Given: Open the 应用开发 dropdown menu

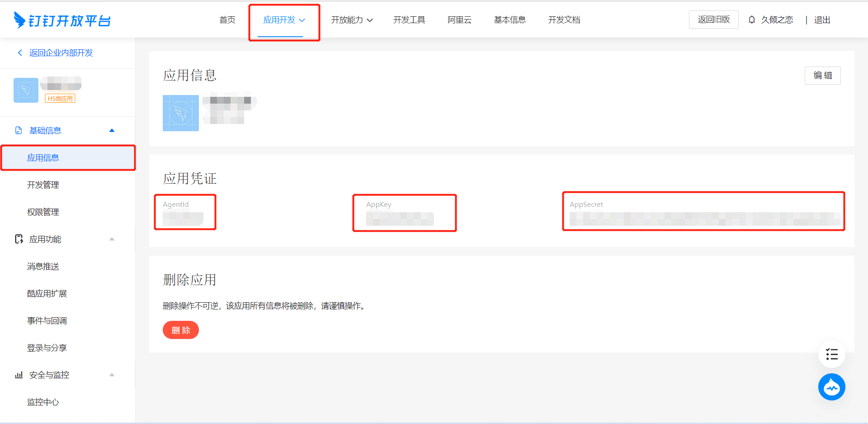Looking at the screenshot, I should coord(284,20).
